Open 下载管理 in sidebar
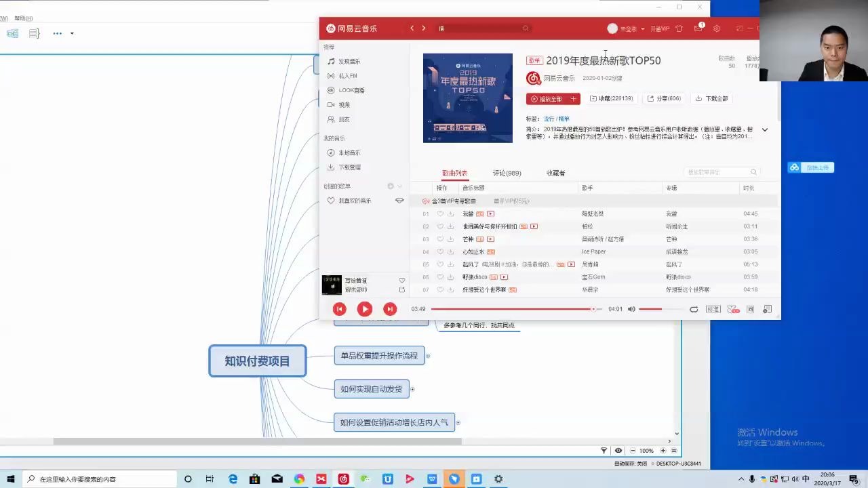 [349, 167]
